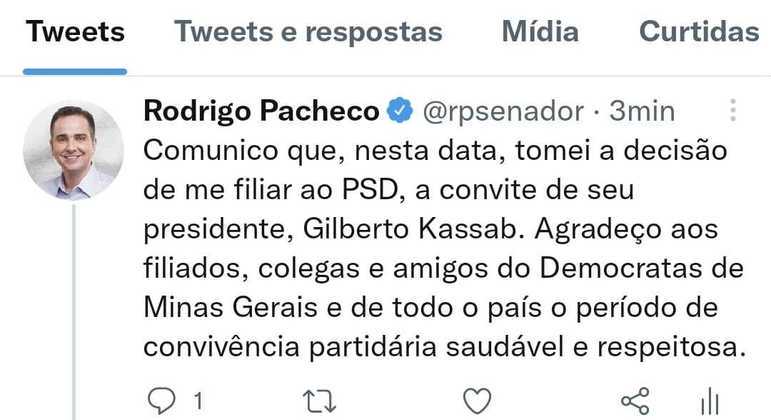Share the tweet via share icon
This screenshot has height=420, width=771.
click(x=635, y=401)
